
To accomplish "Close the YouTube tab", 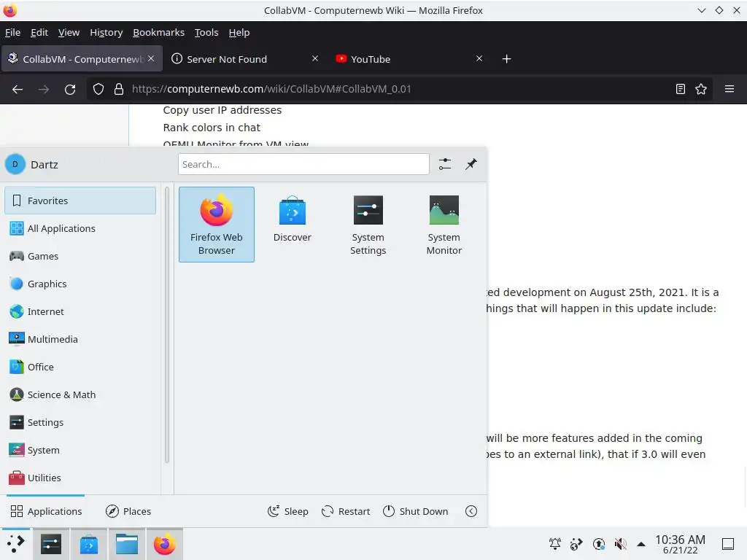I will (x=479, y=58).
